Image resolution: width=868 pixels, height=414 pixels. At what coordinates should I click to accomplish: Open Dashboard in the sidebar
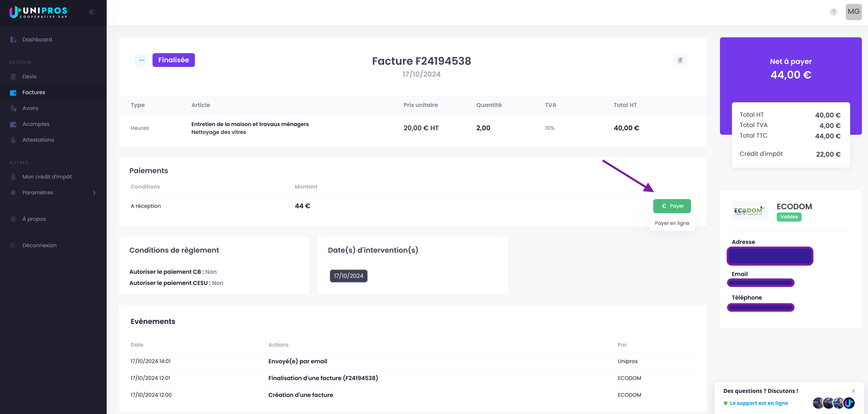tap(37, 40)
